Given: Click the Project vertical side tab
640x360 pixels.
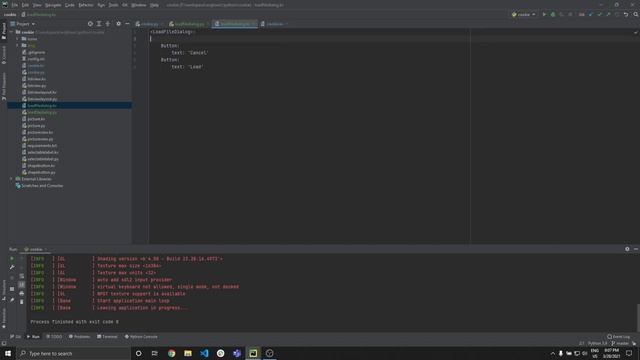Looking at the screenshot, I should tap(4, 31).
